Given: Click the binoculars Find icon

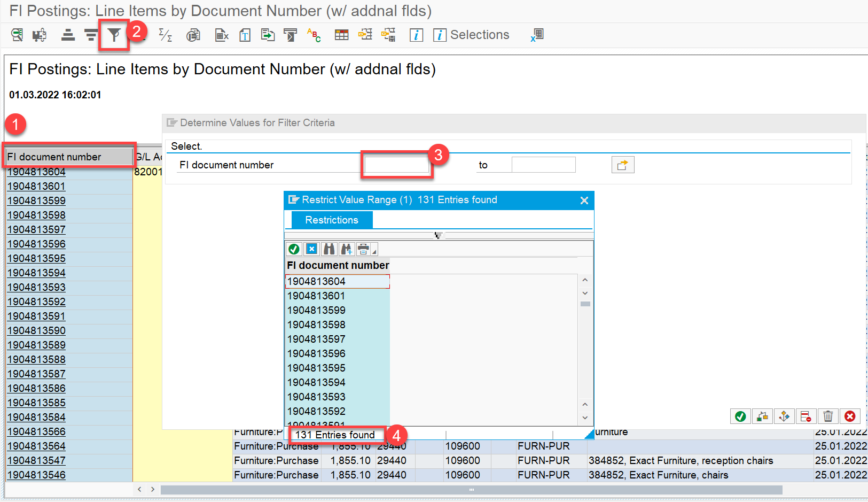Looking at the screenshot, I should pos(329,249).
